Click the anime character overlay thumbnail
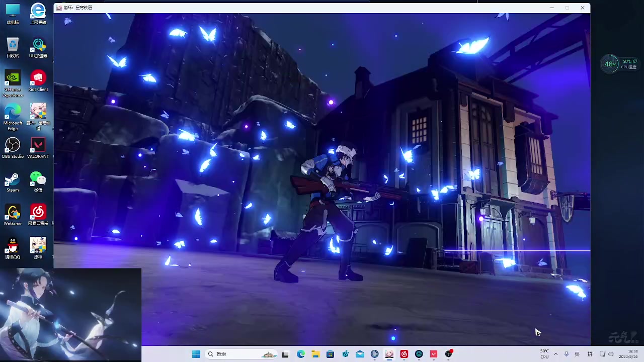The image size is (644, 362). (70, 315)
